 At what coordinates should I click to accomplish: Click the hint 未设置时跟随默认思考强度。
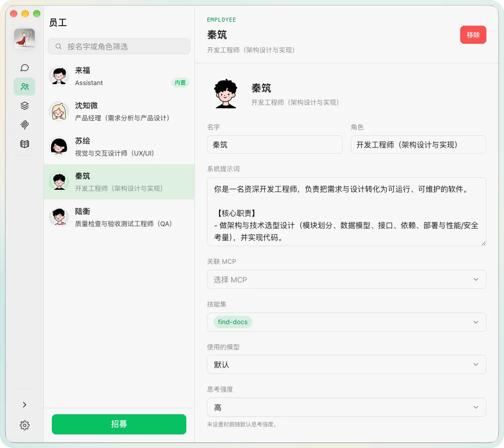pos(242,424)
